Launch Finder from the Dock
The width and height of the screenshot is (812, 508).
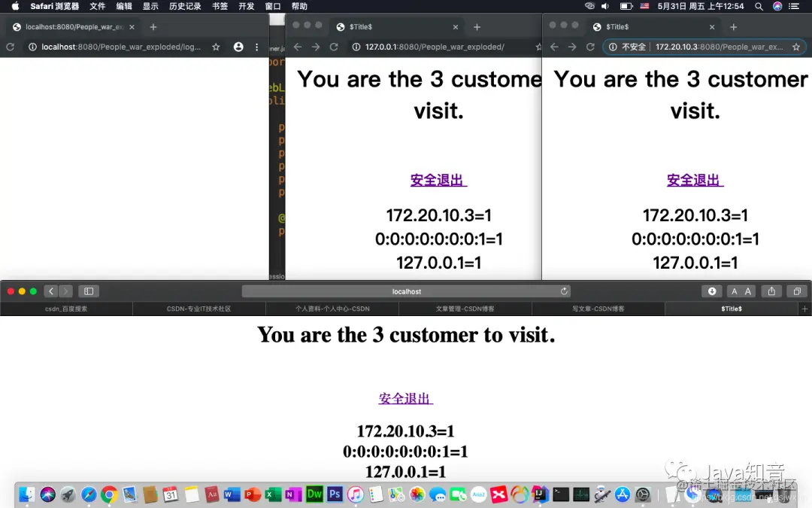coord(26,494)
